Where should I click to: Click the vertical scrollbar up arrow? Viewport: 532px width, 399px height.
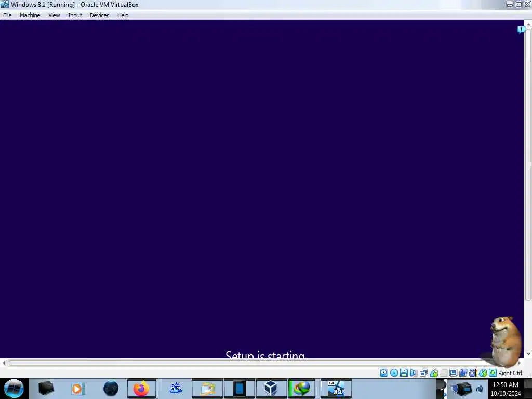[x=528, y=25]
